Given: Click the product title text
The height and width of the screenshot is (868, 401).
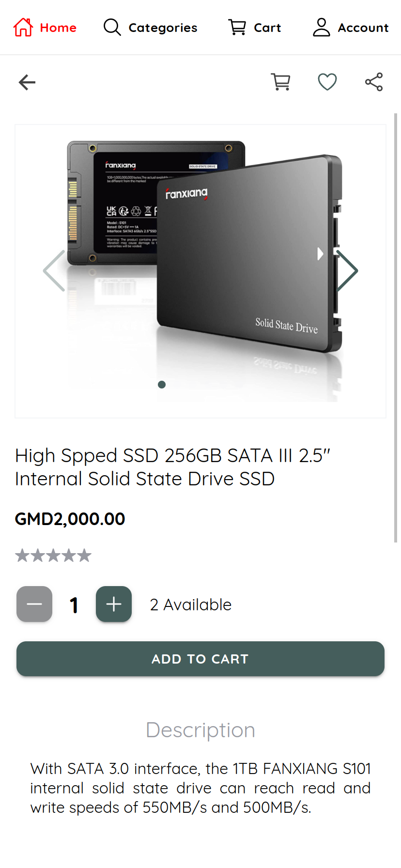Looking at the screenshot, I should click(172, 467).
